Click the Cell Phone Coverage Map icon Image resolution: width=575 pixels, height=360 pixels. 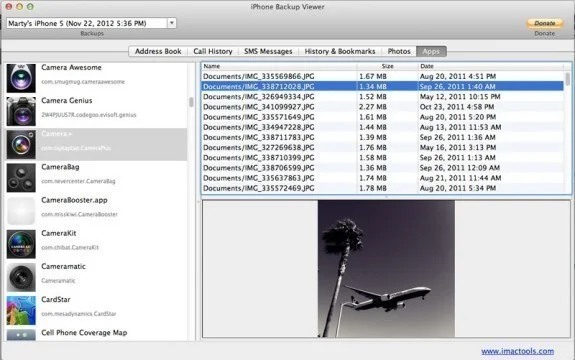[21, 335]
